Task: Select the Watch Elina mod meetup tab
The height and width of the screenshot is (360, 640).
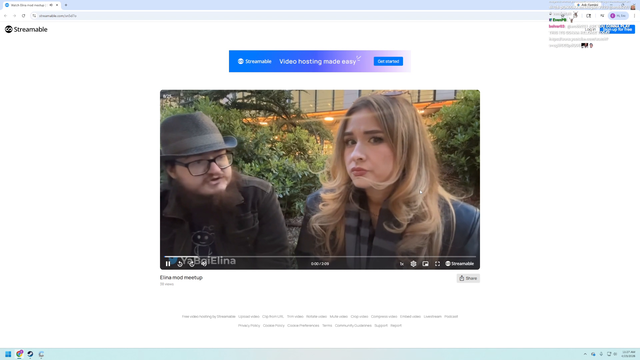Action: coord(31,5)
